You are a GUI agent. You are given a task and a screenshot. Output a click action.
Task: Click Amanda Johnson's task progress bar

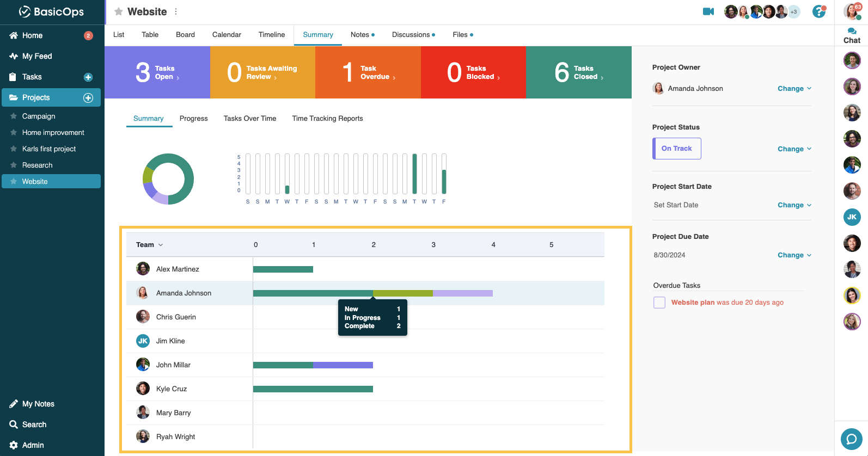(372, 293)
